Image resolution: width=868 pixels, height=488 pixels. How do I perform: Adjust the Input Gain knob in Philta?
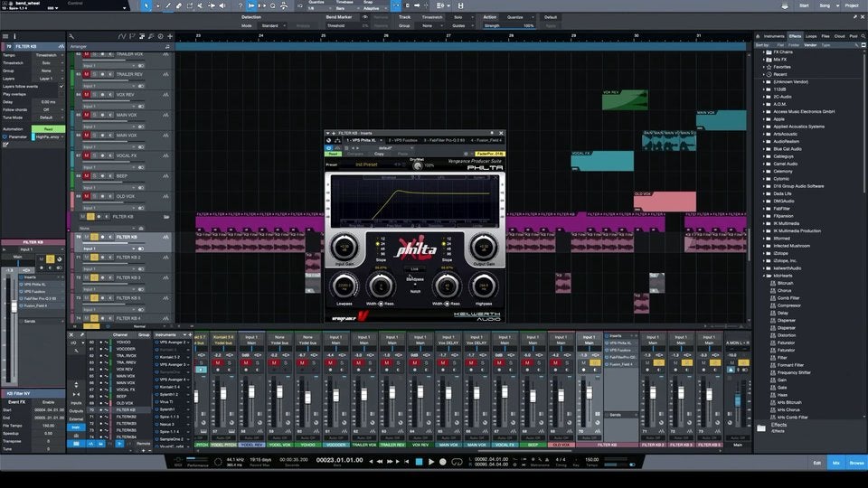[344, 247]
